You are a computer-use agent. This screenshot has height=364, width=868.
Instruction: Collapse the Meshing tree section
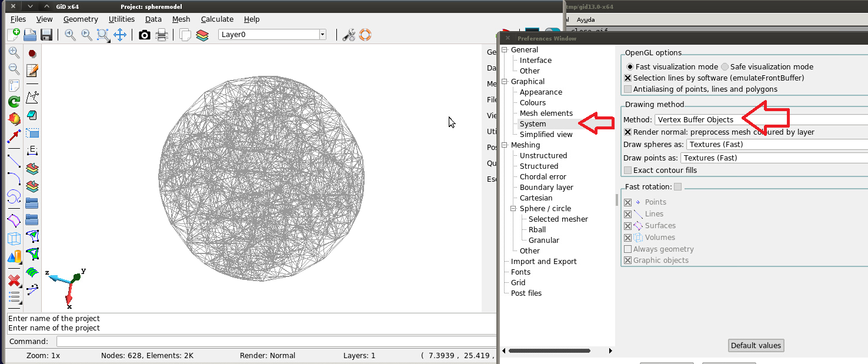[x=505, y=145]
